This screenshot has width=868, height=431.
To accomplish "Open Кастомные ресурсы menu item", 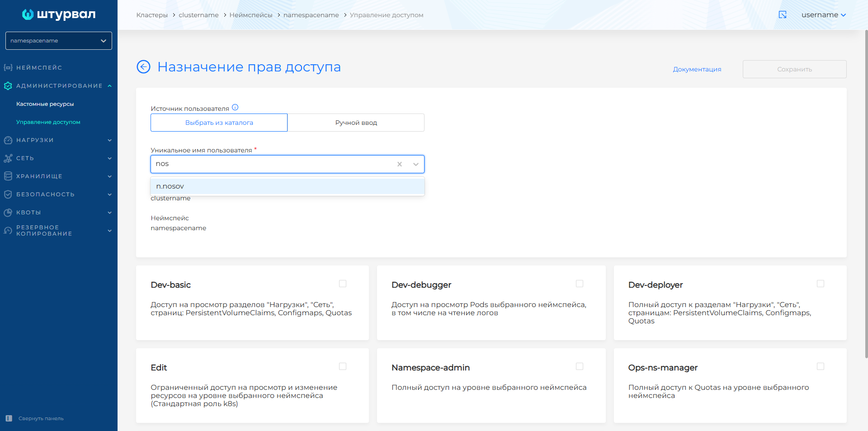I will 45,104.
